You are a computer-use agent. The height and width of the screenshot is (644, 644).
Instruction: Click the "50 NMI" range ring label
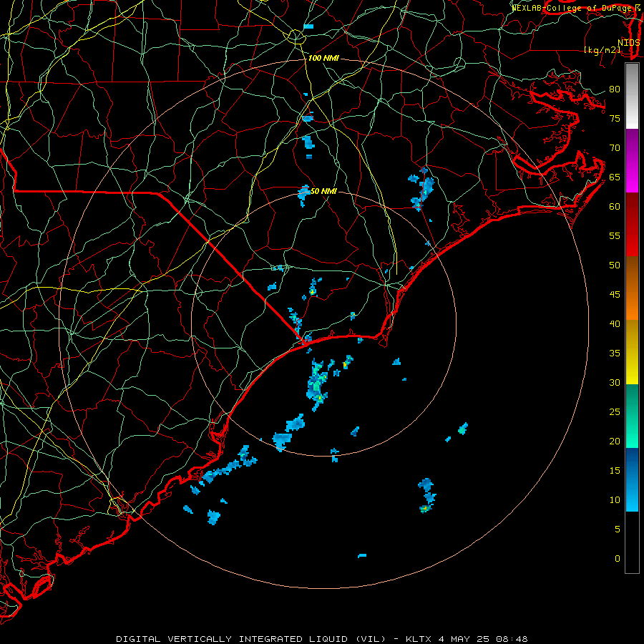coord(323,191)
